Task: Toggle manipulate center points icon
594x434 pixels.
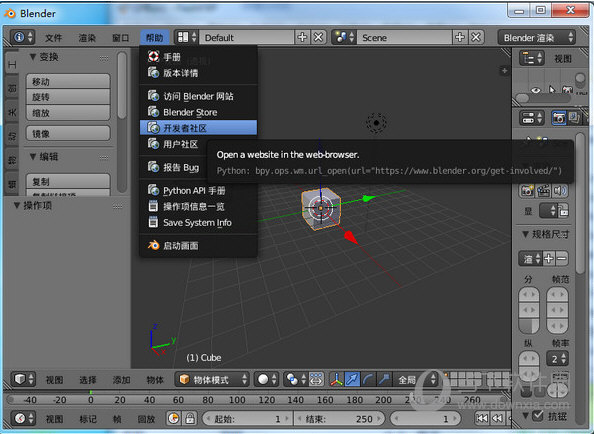Action: (x=316, y=379)
